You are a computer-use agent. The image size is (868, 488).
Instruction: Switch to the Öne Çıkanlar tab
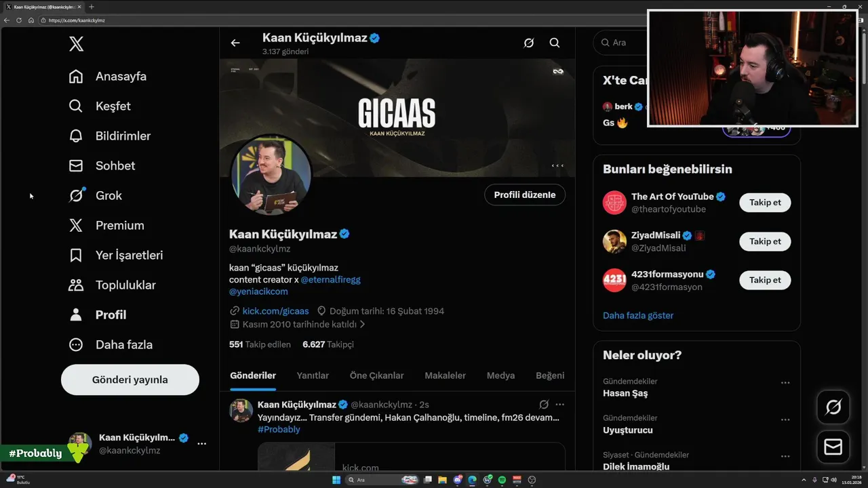point(376,375)
